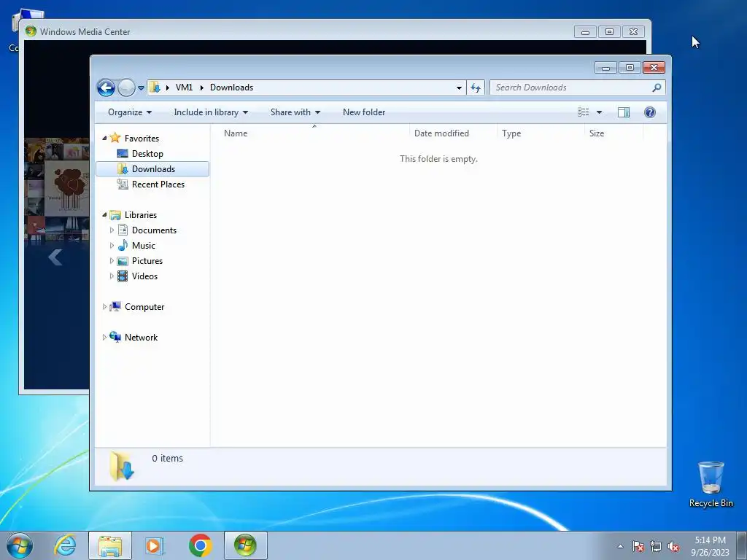Open the Videos library
Screen dimensions: 747x560
pos(144,276)
